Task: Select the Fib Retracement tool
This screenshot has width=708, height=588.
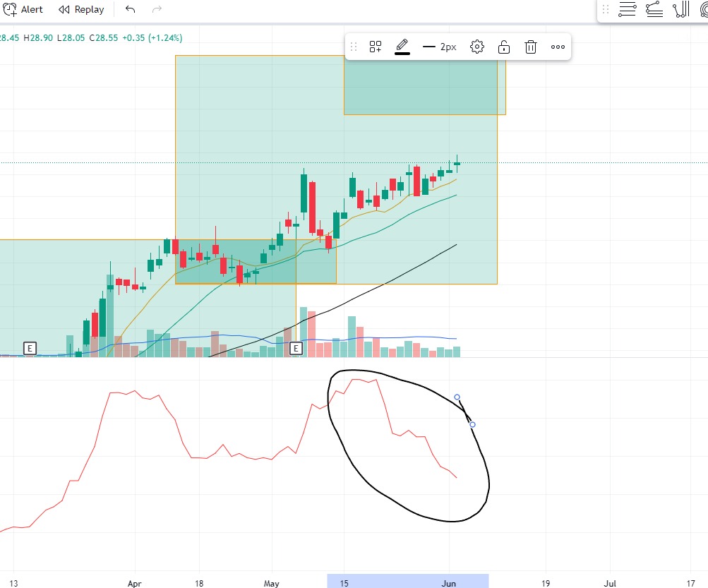Action: point(627,9)
